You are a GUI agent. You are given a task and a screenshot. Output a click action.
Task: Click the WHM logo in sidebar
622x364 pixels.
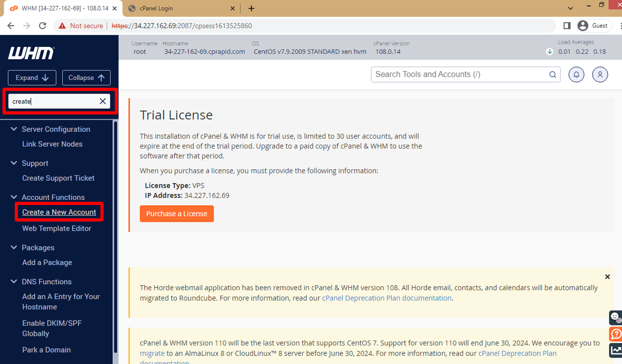31,53
